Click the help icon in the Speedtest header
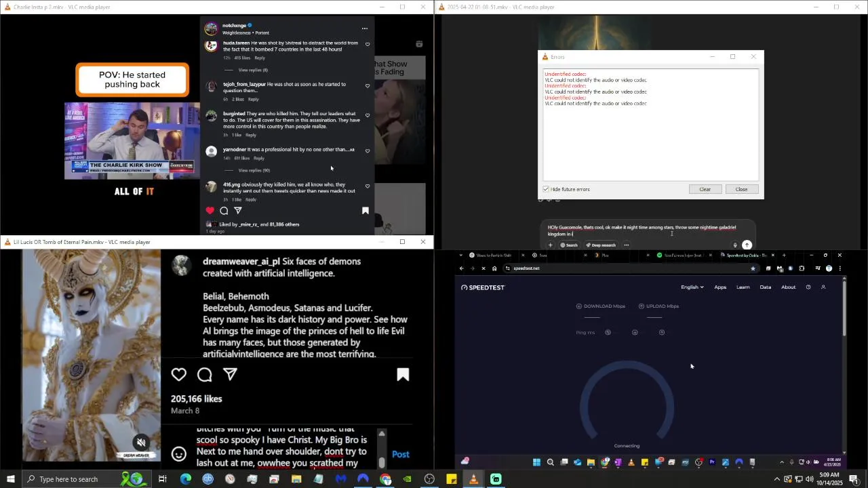The image size is (868, 488). [808, 287]
